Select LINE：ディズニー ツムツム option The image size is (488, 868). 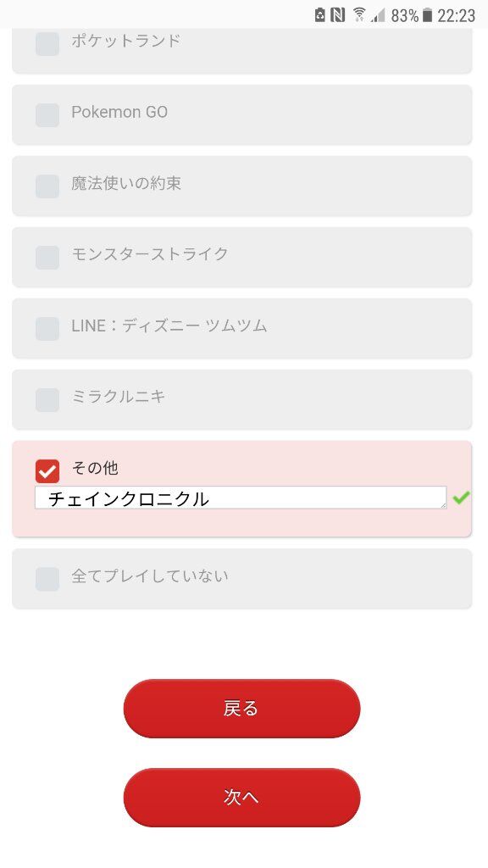pyautogui.click(x=241, y=328)
